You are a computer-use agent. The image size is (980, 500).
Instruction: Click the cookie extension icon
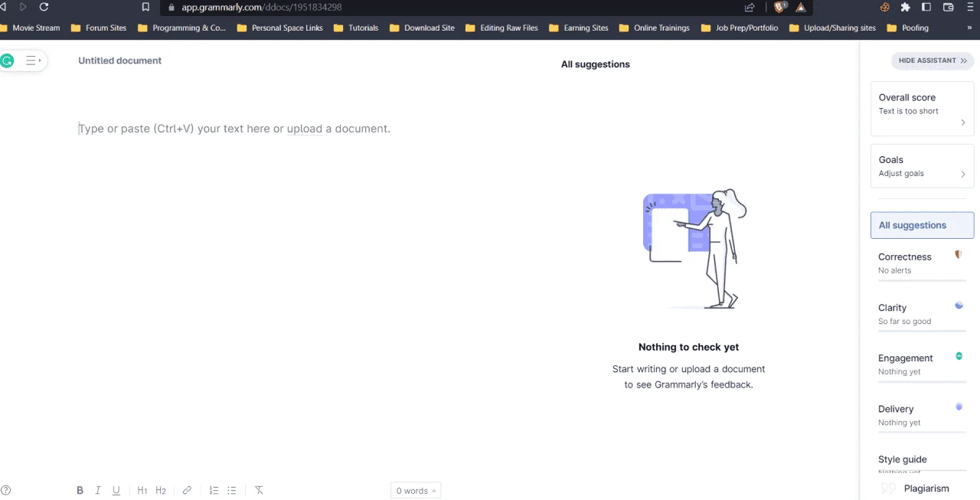pos(884,7)
